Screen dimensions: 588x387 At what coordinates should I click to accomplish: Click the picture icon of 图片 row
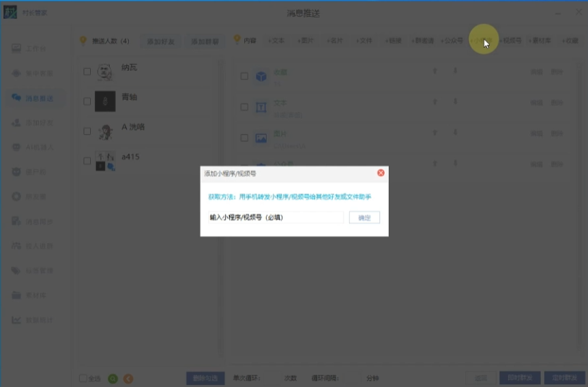pos(261,138)
